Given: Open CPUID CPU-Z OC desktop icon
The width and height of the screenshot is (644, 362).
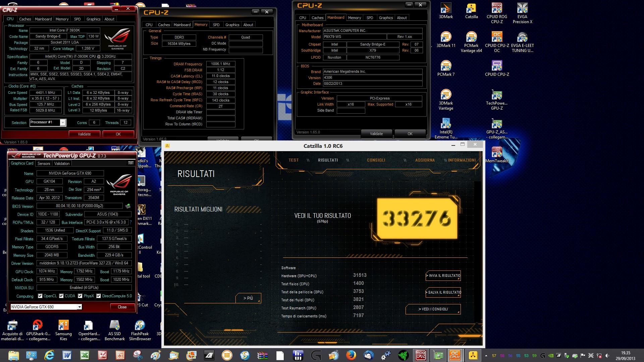Looking at the screenshot, I should pyautogui.click(x=497, y=42).
